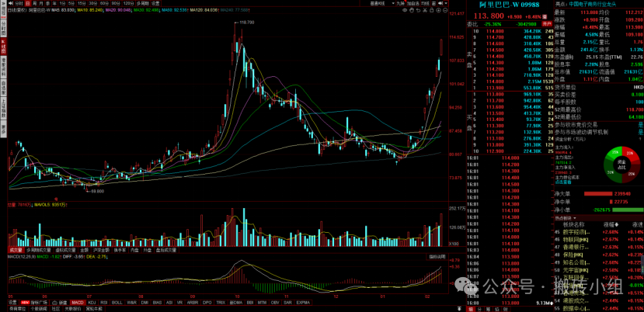Toggle the eye visibility icon above the chart
644x312 pixels.
point(405,10)
